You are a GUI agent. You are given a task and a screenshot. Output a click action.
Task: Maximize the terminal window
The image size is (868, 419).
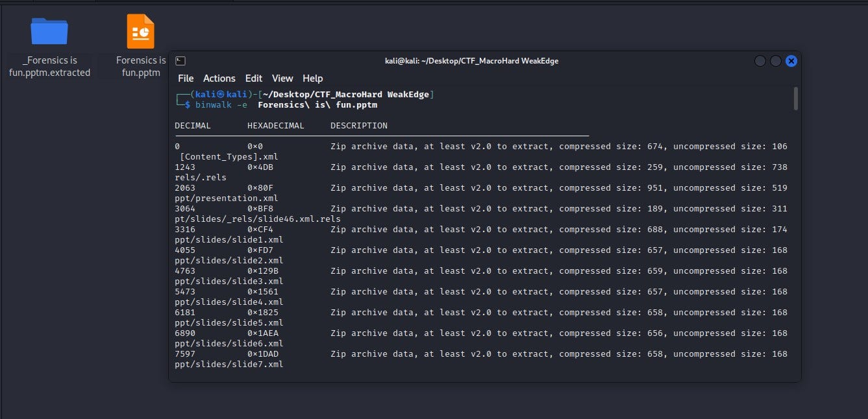coord(776,60)
